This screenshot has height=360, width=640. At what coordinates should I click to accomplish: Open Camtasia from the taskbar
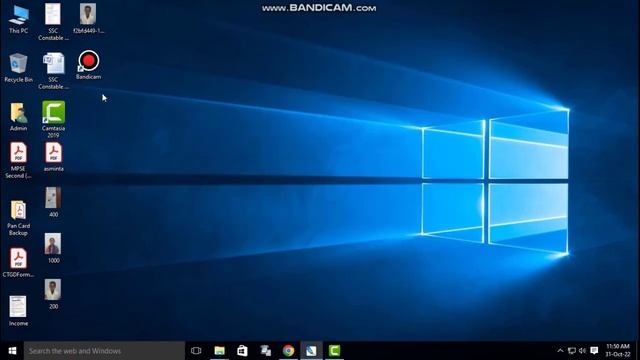tap(334, 351)
